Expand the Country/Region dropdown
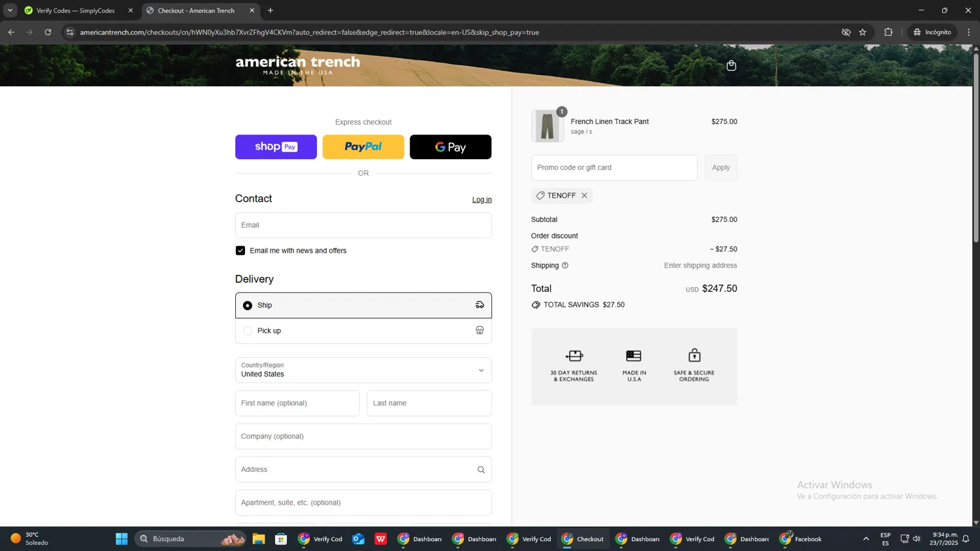This screenshot has width=980, height=551. click(363, 370)
